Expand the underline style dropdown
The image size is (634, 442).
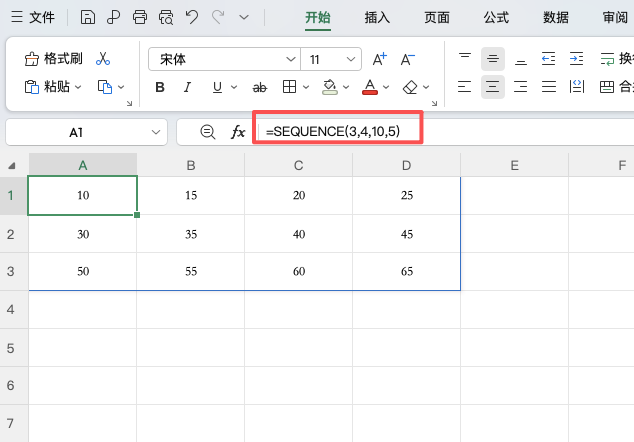(x=234, y=87)
